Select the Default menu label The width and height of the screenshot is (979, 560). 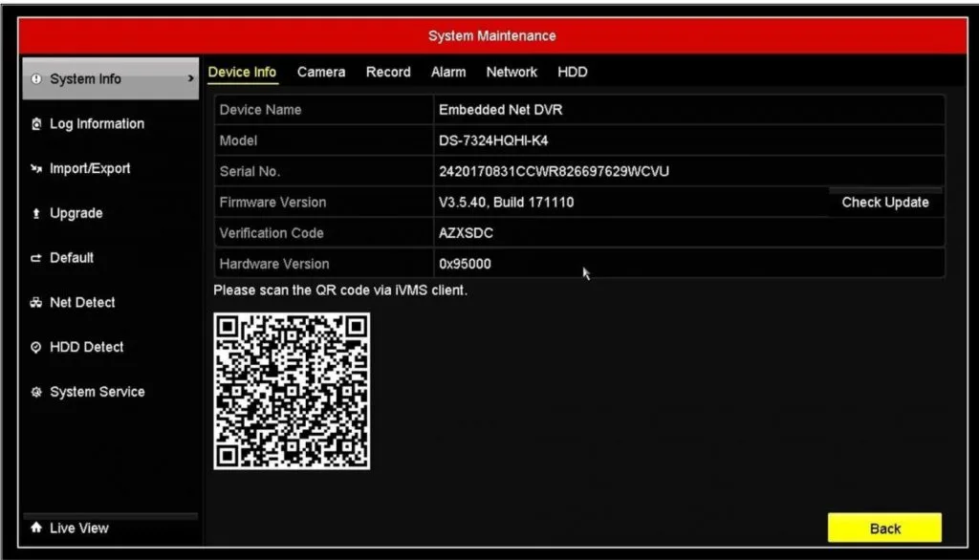point(72,258)
